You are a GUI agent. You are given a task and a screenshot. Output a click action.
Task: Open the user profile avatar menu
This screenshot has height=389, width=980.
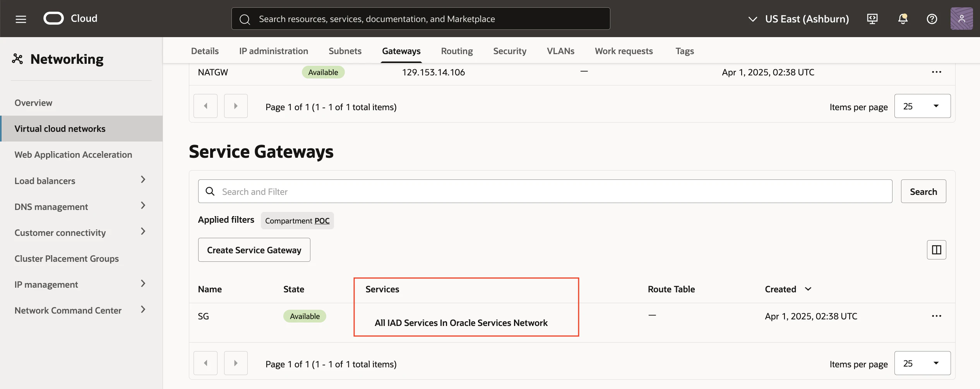962,19
